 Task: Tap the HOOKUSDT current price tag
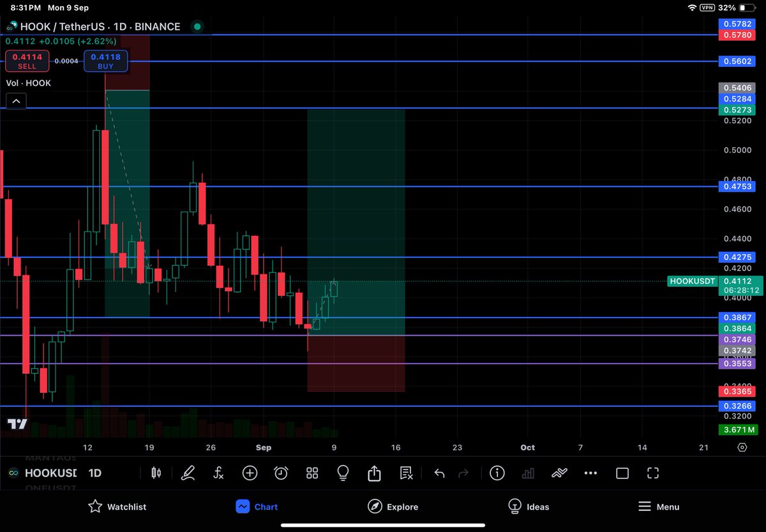691,281
